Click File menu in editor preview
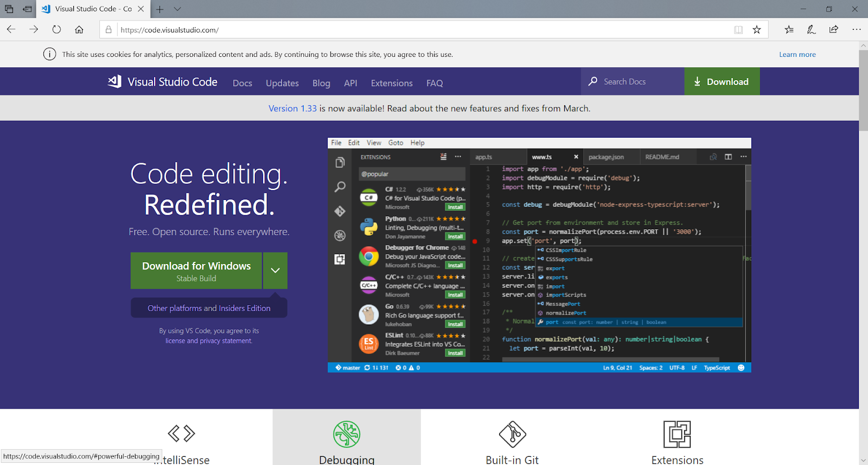The width and height of the screenshot is (868, 465). tap(336, 143)
